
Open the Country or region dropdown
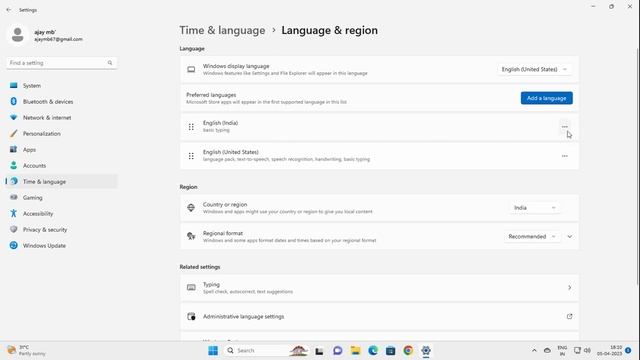(534, 208)
